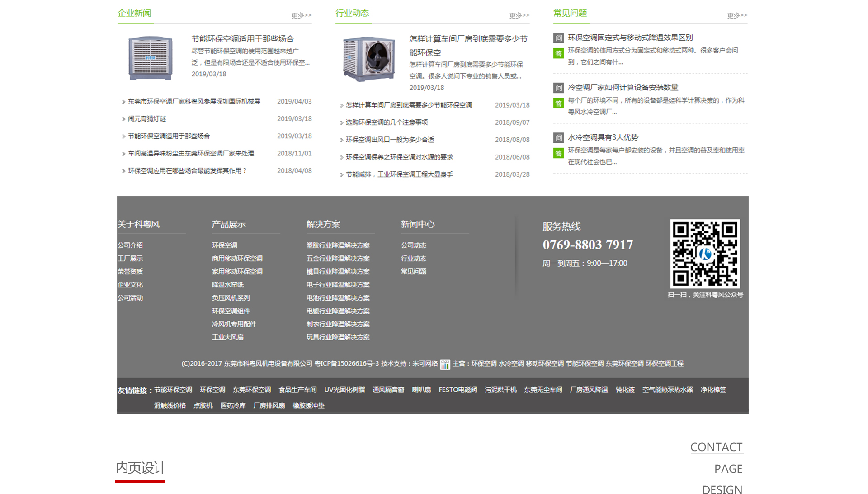Select the 常见问题 section heading
Screen dimensions: 868x494
[570, 13]
